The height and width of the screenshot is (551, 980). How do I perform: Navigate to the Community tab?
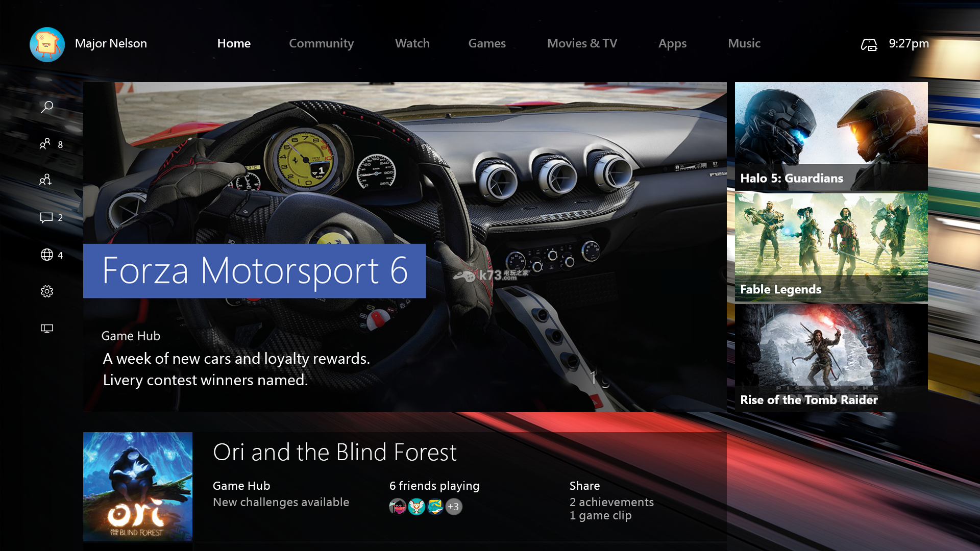point(321,43)
